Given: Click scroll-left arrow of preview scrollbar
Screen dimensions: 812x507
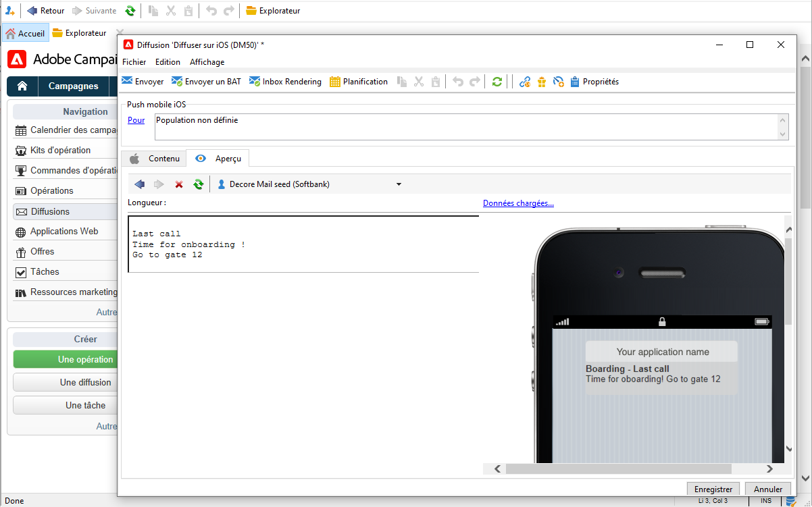Looking at the screenshot, I should tap(497, 469).
